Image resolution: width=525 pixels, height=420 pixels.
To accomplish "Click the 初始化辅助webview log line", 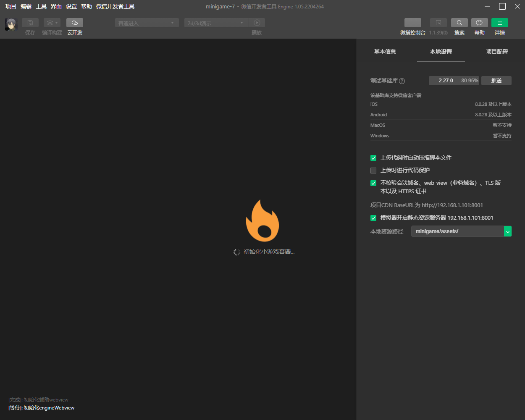I will 38,400.
